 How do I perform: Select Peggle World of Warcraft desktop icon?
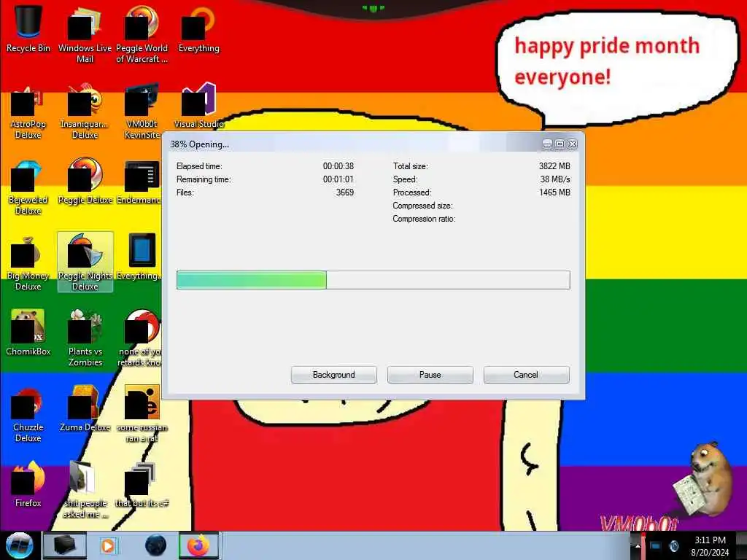click(142, 34)
